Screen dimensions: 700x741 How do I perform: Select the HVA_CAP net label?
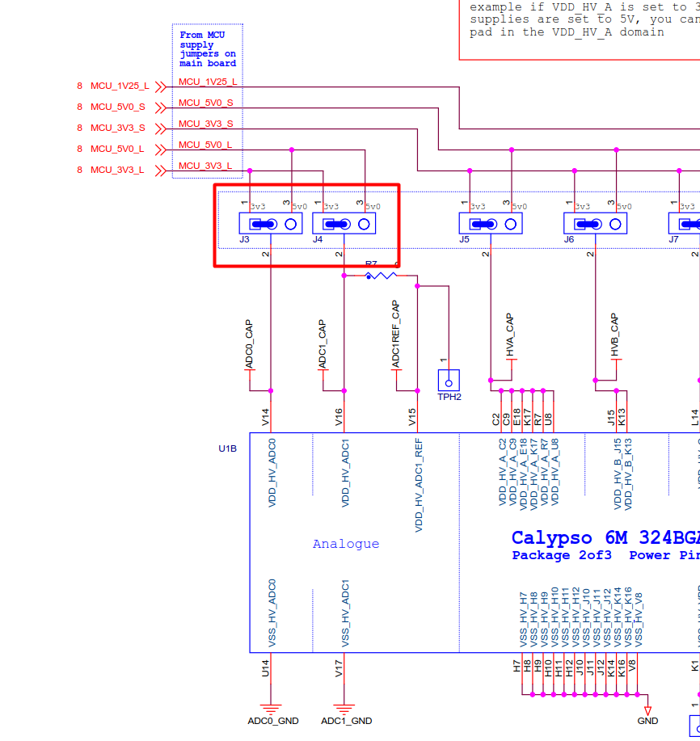click(509, 335)
